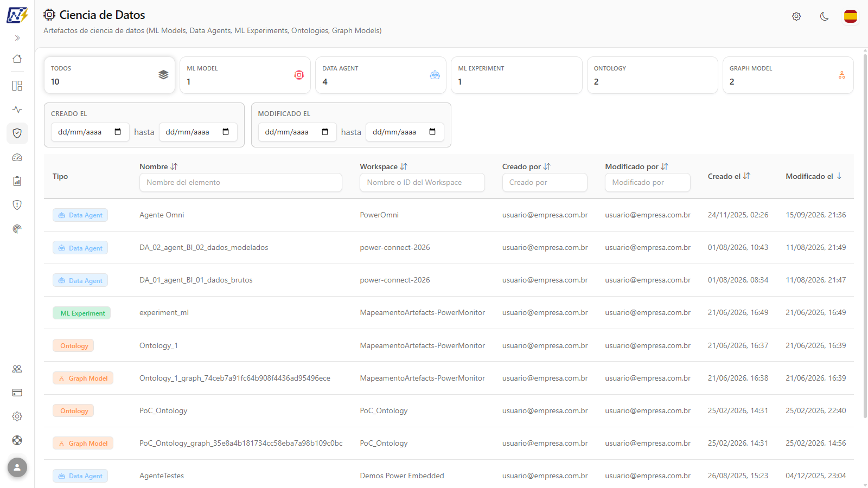Image resolution: width=868 pixels, height=488 pixels.
Task: Open the shield alert icon in sidebar
Action: tap(17, 205)
